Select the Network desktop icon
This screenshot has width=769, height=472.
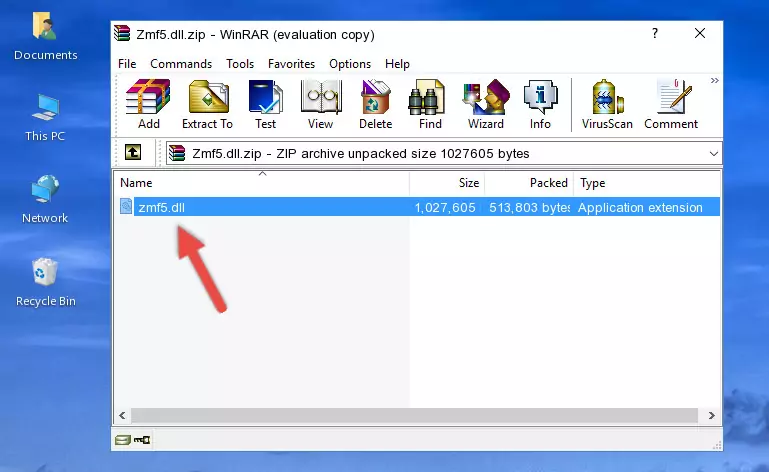[x=45, y=199]
